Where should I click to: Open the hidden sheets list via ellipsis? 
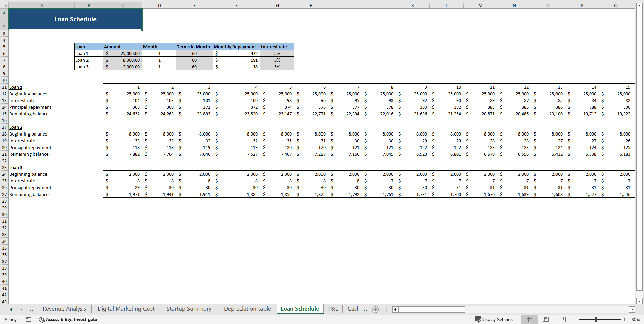click(32, 309)
